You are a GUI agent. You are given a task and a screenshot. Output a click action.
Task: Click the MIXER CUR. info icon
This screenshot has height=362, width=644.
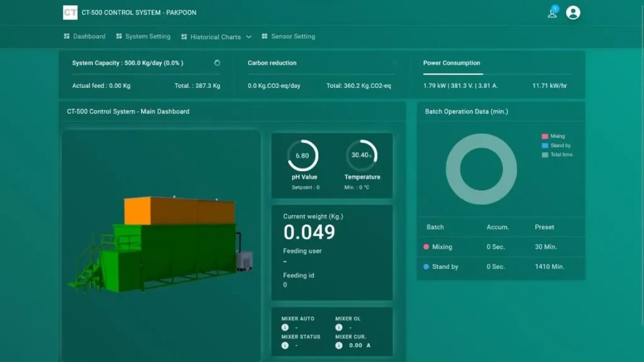click(339, 345)
